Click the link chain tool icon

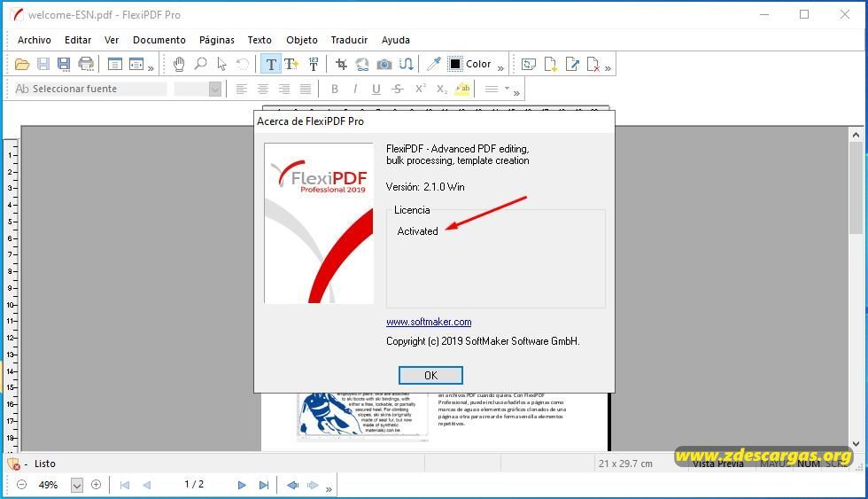(x=362, y=64)
